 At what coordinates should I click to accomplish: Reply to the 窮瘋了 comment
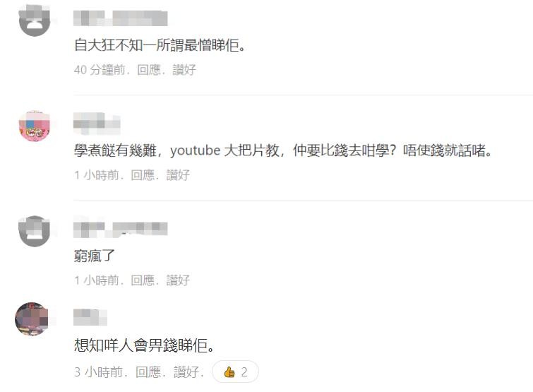pos(143,280)
